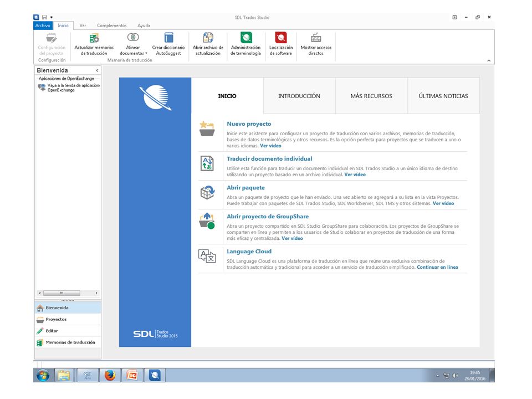Select the ÚLTIMAS NOTICIAS tab
Image resolution: width=532 pixels, height=399 pixels.
(443, 96)
